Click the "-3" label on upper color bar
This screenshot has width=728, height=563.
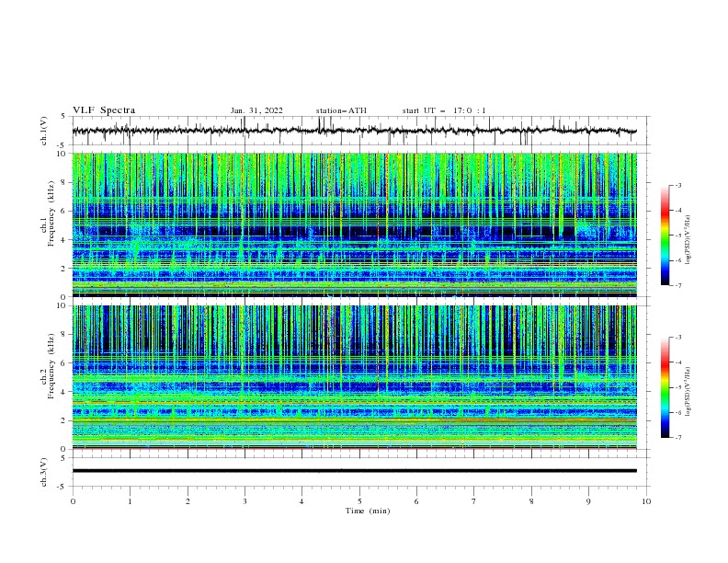point(677,185)
